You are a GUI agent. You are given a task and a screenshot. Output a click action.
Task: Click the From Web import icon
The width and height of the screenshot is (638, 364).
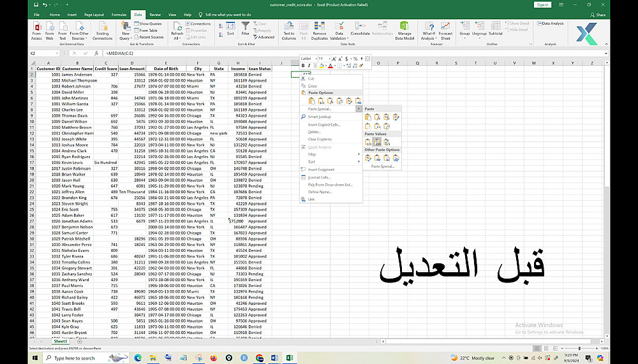tap(50, 31)
